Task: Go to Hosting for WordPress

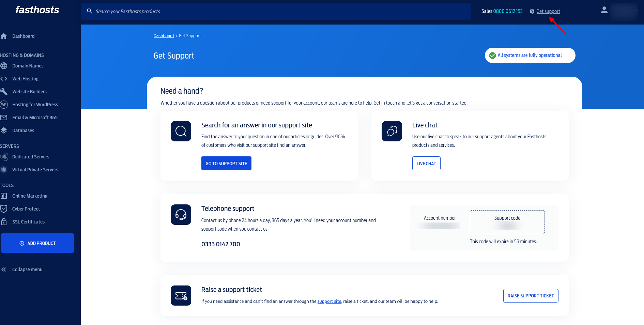Action: click(x=35, y=105)
